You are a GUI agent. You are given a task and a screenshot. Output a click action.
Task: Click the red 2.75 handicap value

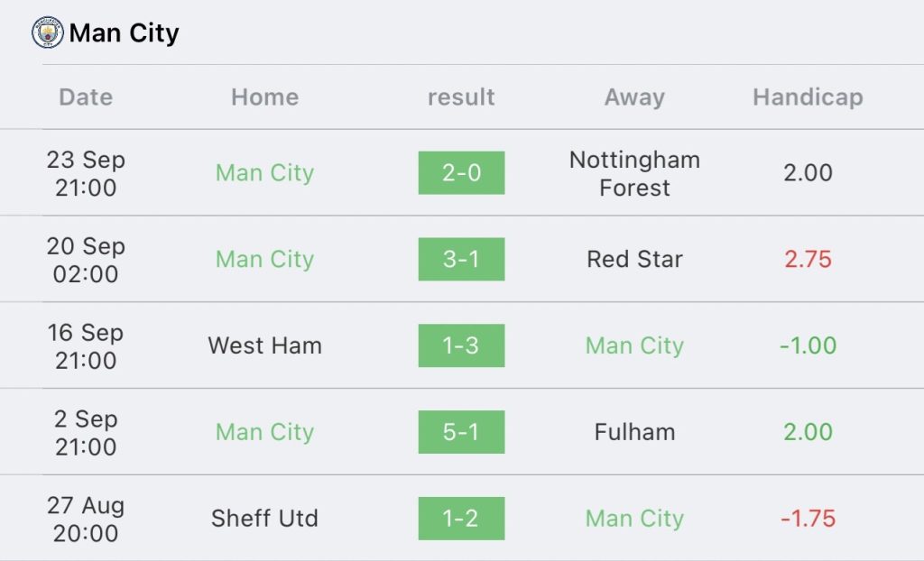(808, 259)
